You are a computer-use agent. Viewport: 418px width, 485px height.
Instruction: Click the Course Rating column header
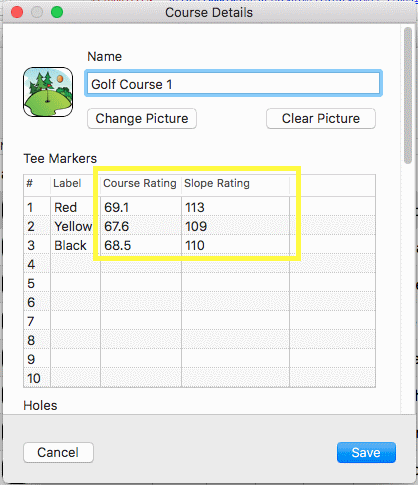[x=141, y=183]
